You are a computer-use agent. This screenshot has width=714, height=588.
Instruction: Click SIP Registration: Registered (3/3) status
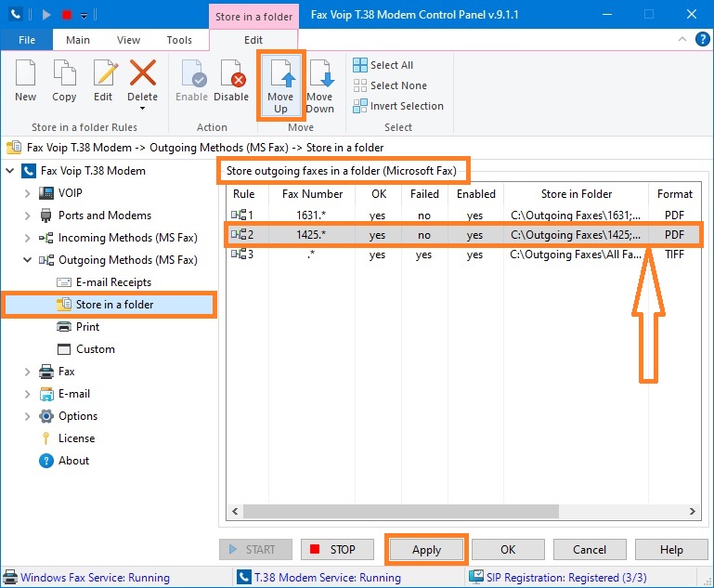tap(566, 578)
